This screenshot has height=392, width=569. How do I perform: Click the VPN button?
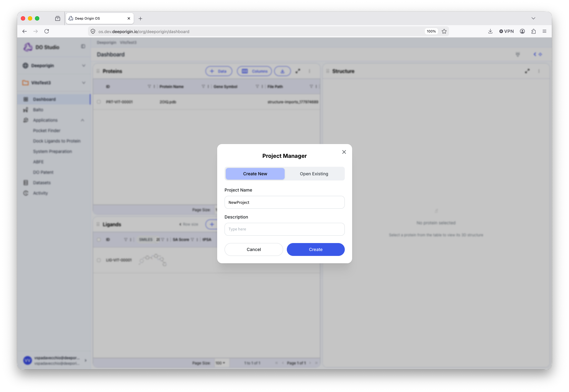coord(506,31)
